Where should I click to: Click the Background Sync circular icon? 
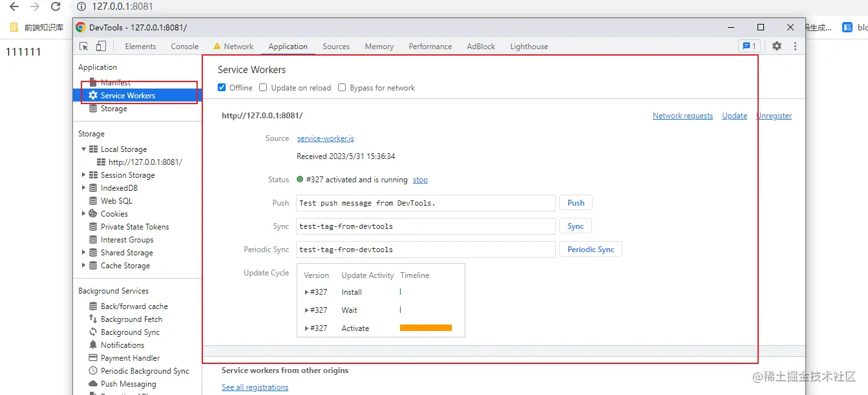point(93,332)
